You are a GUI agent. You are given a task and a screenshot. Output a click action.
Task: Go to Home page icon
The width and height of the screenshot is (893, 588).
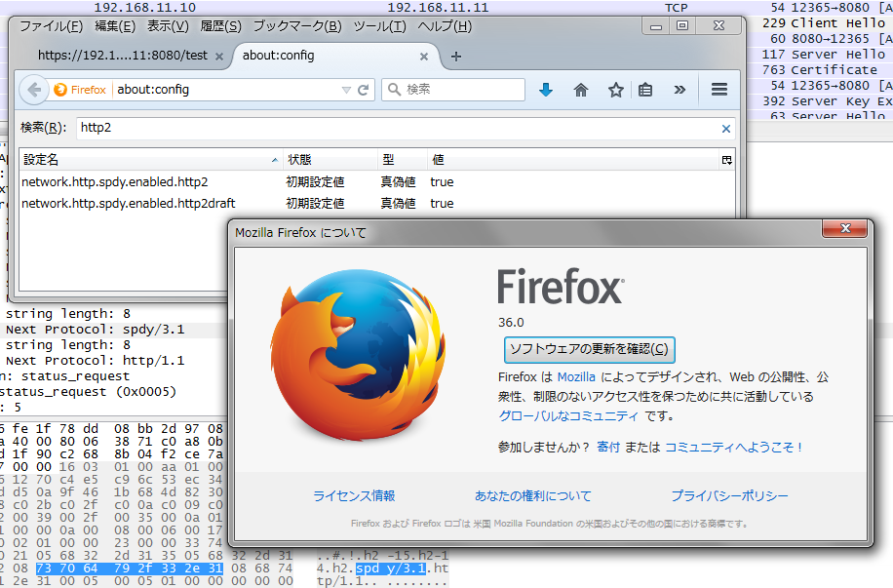tap(581, 90)
